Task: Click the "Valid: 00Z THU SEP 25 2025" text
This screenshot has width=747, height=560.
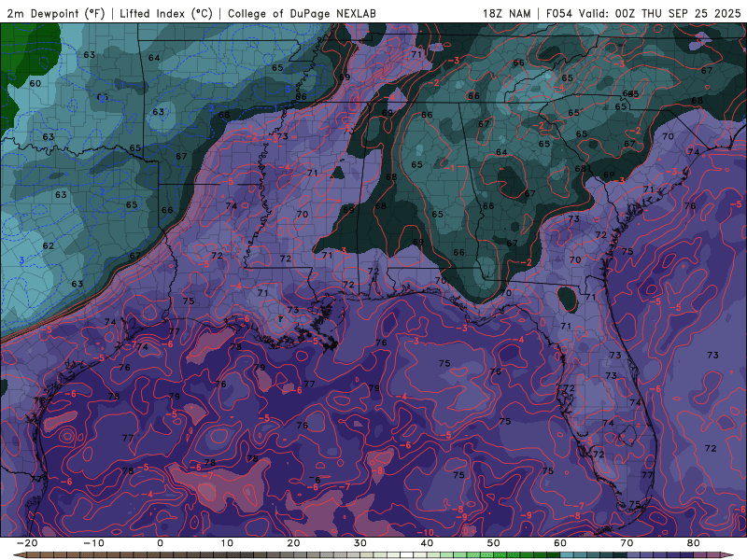Action: click(659, 14)
